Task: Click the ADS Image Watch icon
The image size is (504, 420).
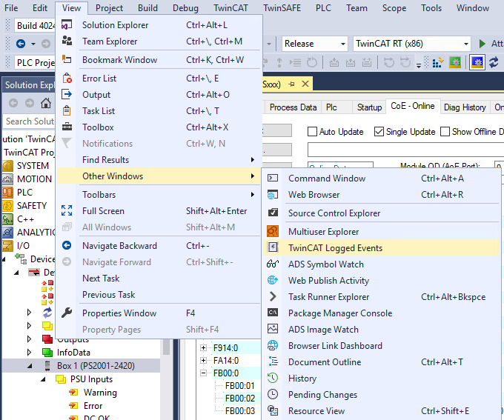Action: [273, 329]
